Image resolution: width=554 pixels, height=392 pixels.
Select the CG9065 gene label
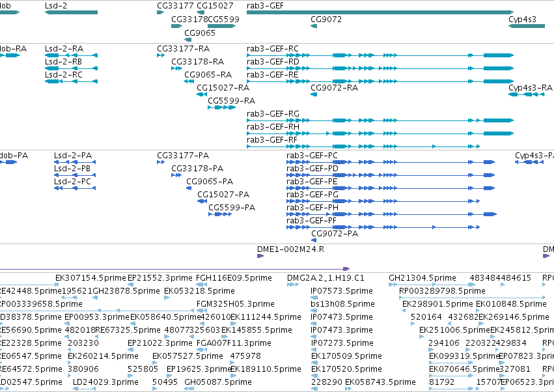tap(200, 33)
